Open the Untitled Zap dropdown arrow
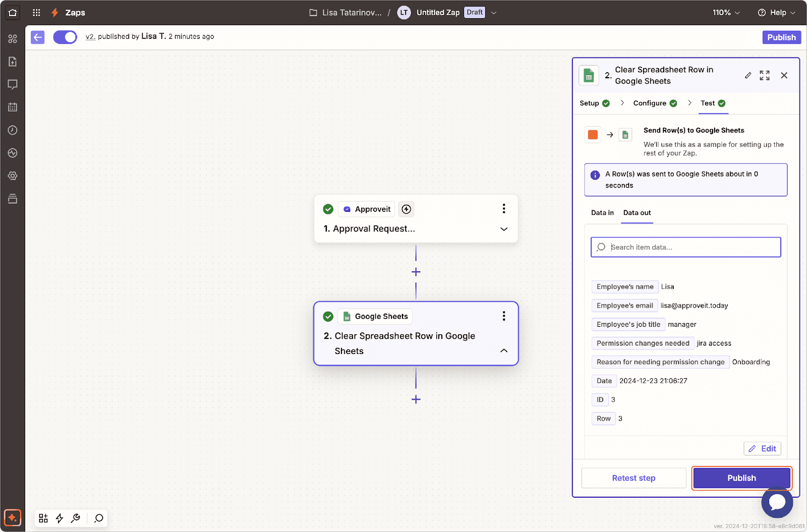Screen dimensions: 807x532 tap(494, 13)
